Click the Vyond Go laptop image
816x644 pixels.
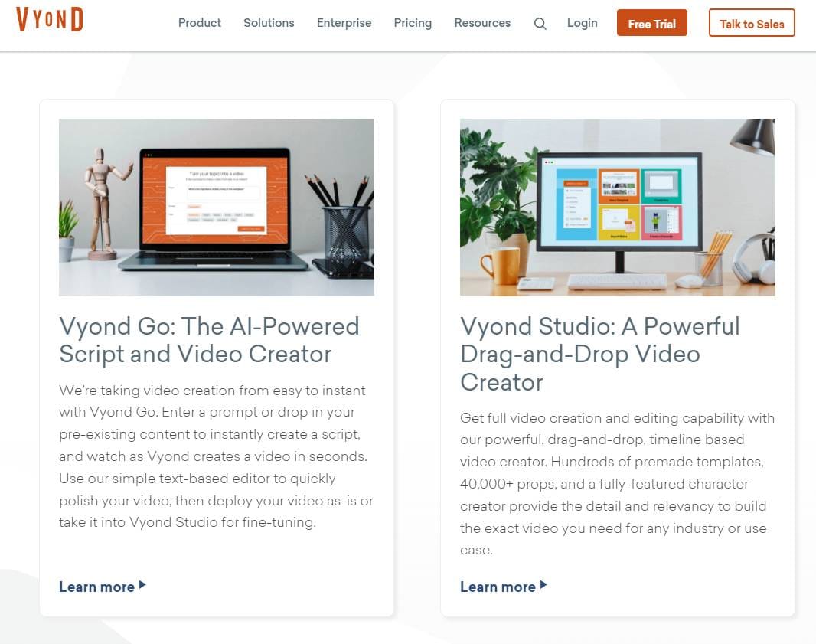[x=217, y=207]
